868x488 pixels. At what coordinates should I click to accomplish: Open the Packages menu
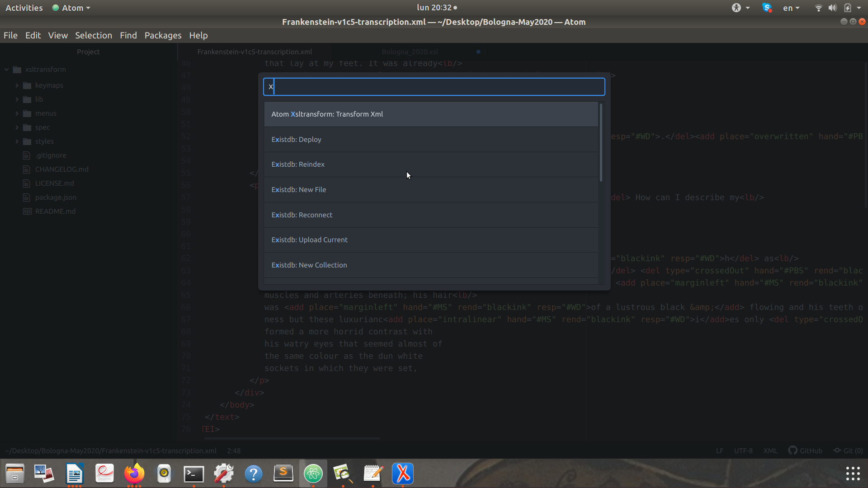(x=163, y=35)
